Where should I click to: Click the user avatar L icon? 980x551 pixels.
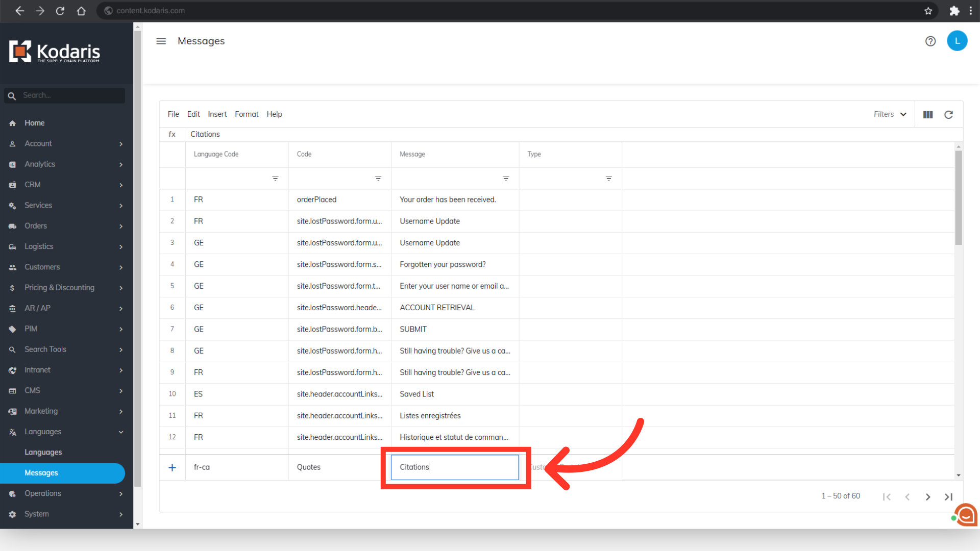[957, 41]
